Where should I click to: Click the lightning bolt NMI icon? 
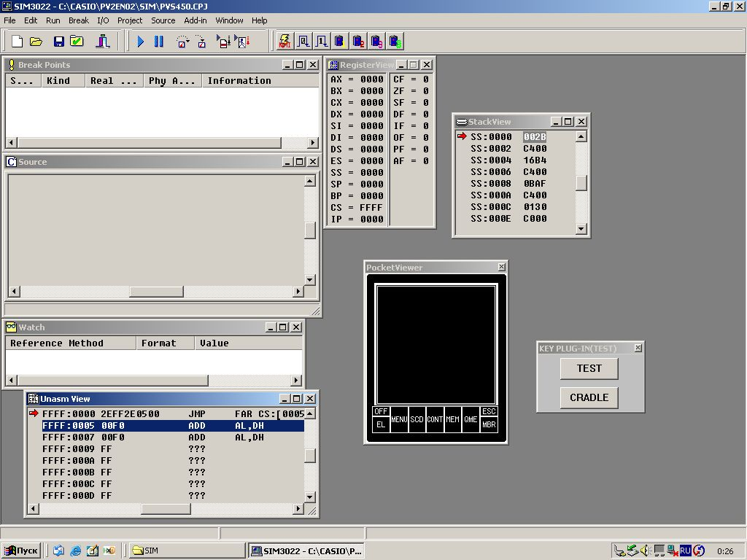coord(285,42)
